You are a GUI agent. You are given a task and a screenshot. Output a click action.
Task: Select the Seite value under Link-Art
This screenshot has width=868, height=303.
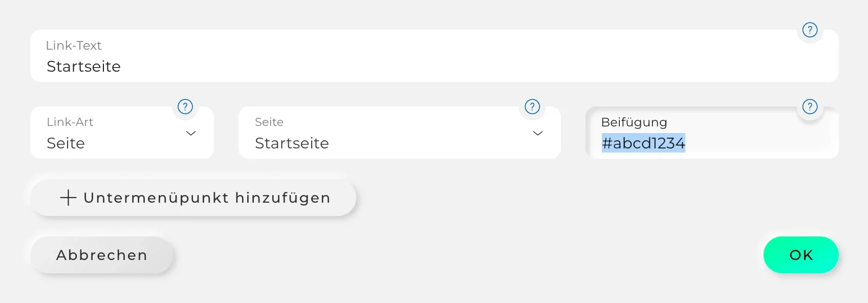tap(66, 143)
